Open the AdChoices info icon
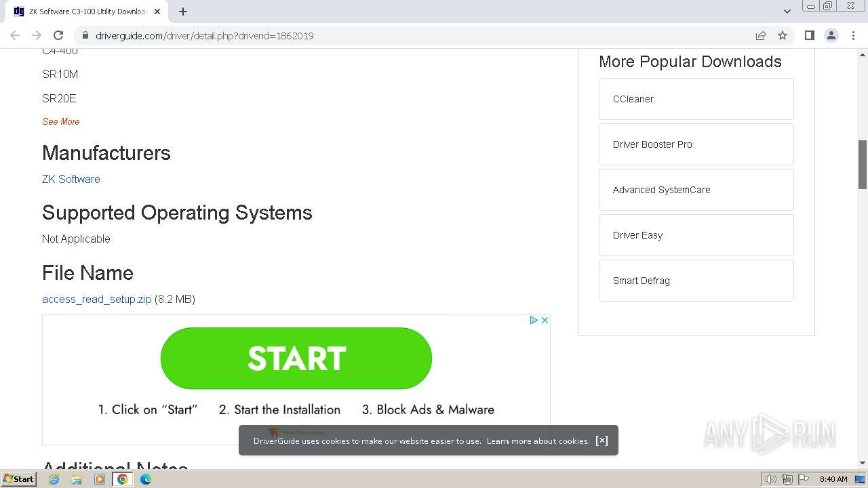The height and width of the screenshot is (488, 868). tap(533, 320)
